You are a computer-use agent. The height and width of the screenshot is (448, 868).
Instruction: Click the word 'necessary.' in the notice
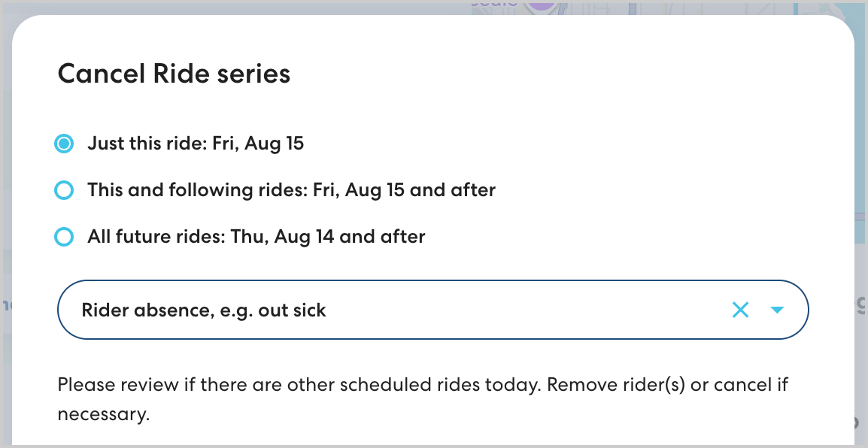(x=104, y=413)
